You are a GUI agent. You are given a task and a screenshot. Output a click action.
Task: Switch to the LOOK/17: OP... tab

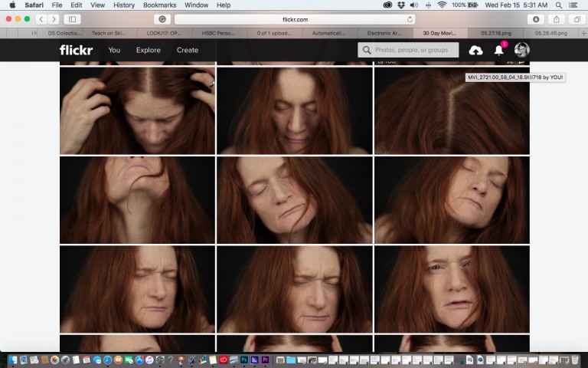[164, 34]
